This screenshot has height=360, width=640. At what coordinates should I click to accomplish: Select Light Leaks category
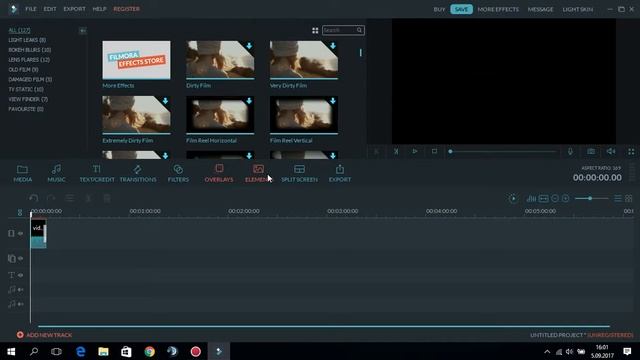[27, 40]
